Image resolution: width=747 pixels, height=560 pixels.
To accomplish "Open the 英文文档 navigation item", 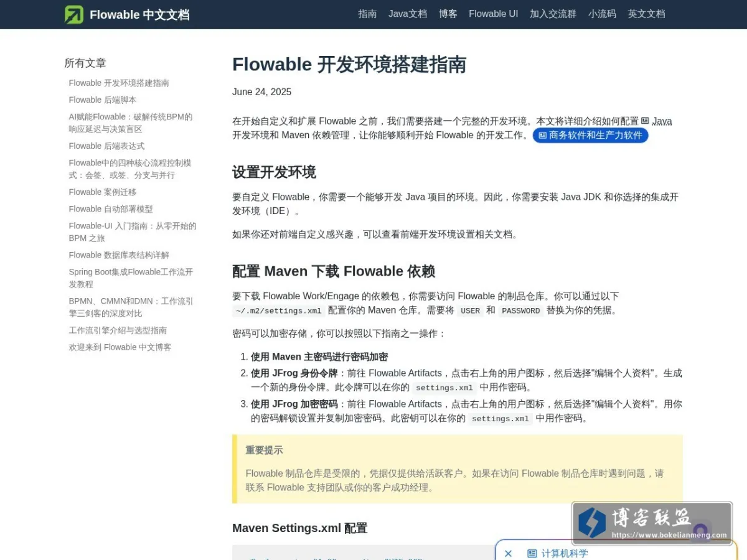I will point(646,14).
